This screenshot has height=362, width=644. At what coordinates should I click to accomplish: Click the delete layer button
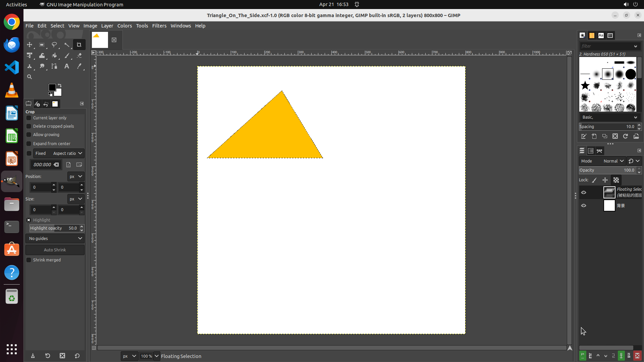[x=637, y=356]
